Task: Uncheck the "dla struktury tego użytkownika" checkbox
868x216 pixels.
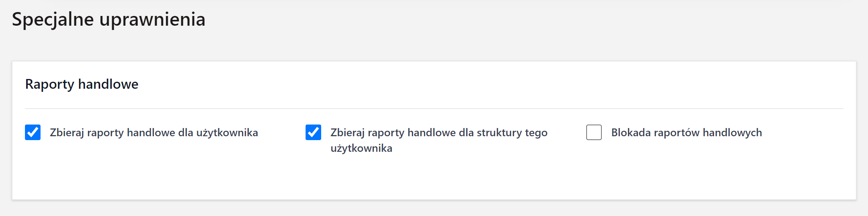Action: (x=313, y=132)
